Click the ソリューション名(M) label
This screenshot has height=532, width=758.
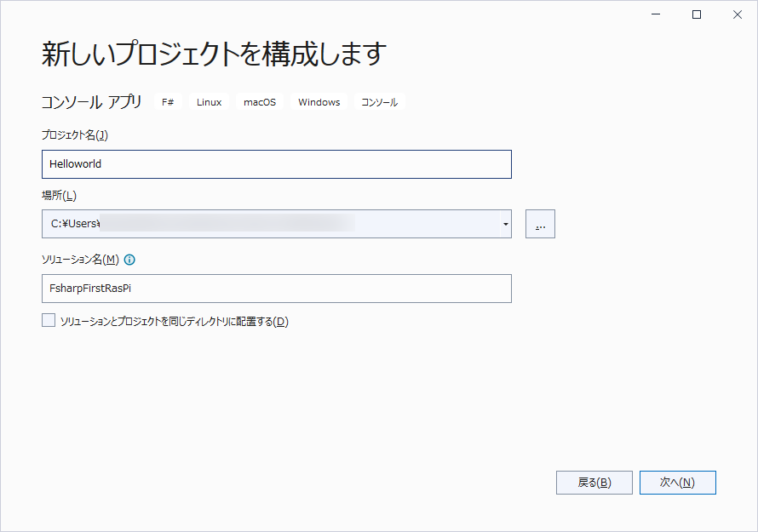pos(80,260)
